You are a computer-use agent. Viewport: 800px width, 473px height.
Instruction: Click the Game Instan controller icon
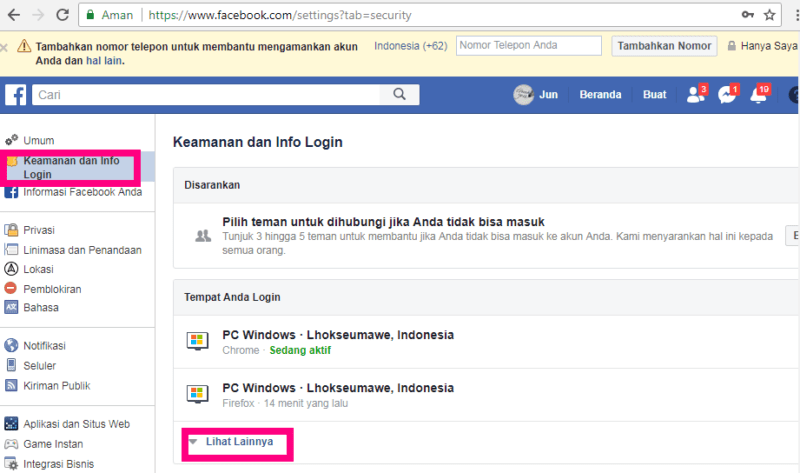pyautogui.click(x=11, y=444)
